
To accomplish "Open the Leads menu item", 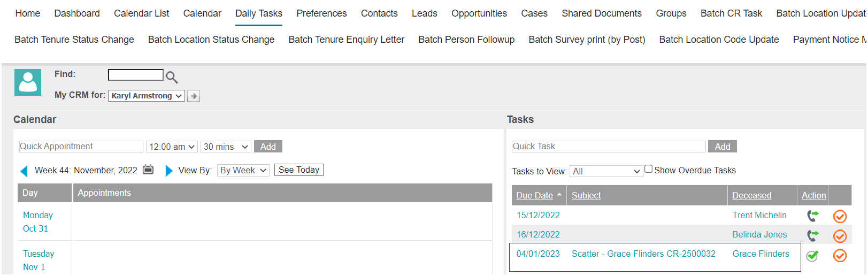I will point(425,13).
